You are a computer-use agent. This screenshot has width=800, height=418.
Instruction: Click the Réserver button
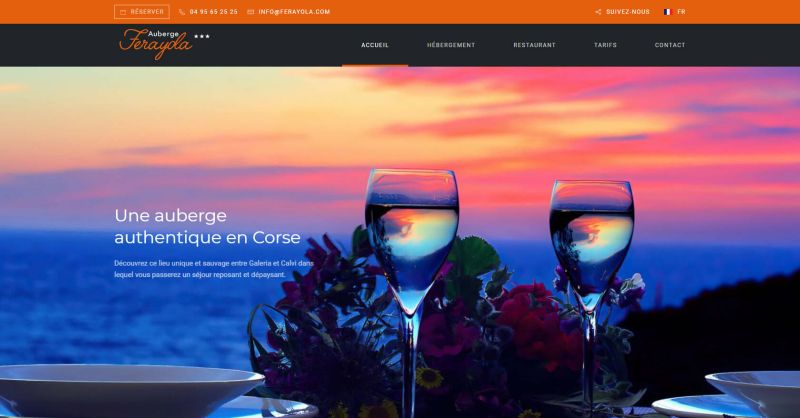[x=142, y=12]
